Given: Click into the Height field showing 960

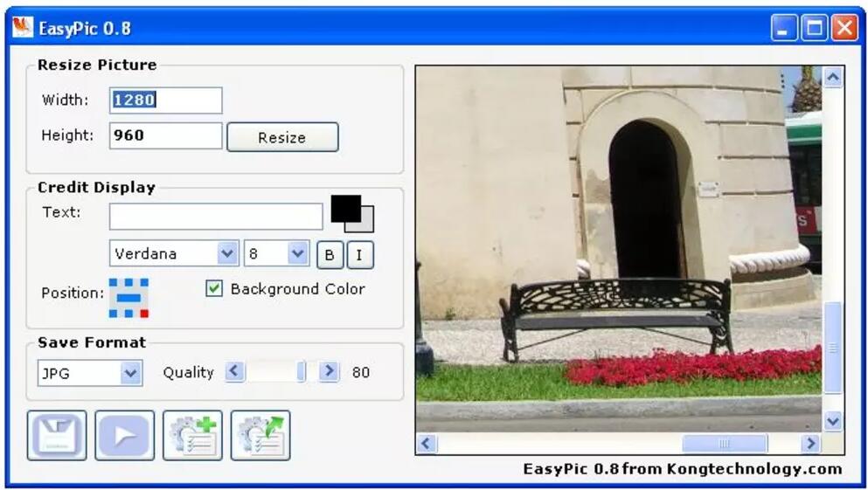Looking at the screenshot, I should 166,135.
